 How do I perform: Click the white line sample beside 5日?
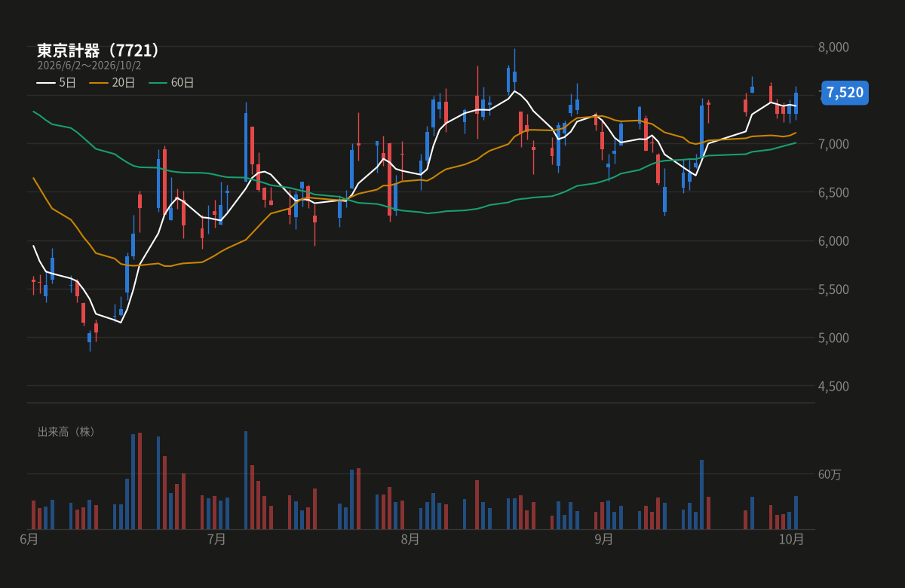coord(46,83)
